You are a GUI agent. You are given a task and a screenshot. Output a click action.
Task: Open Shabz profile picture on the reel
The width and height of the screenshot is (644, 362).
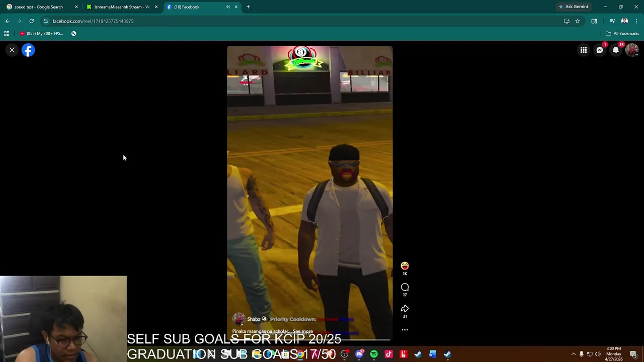238,319
